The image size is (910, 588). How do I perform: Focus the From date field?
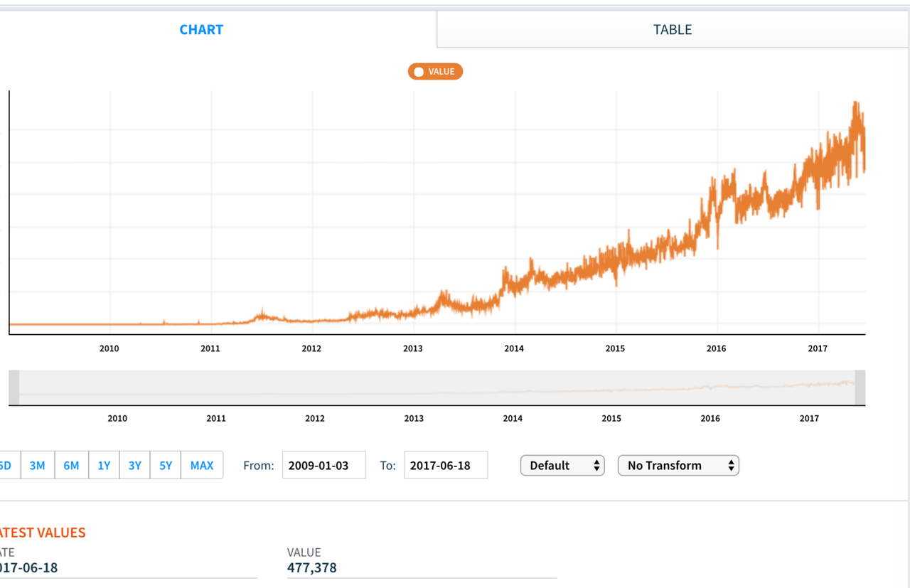[x=323, y=466]
